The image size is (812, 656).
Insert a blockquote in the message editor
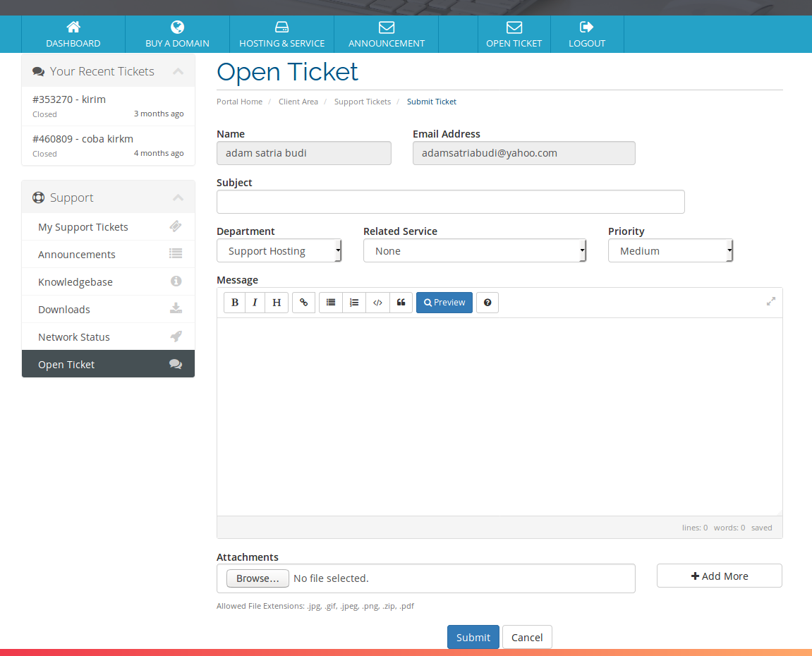[x=401, y=302]
